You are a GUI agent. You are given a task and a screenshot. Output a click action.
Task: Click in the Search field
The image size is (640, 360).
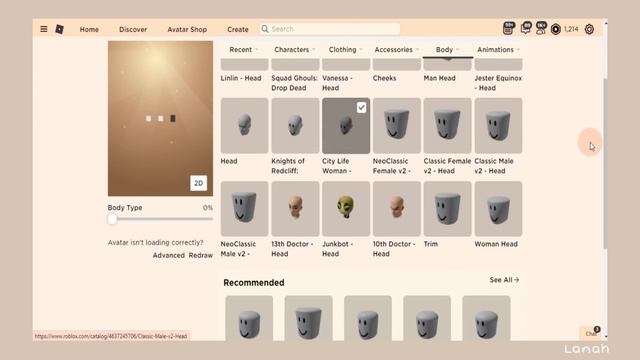(x=330, y=29)
